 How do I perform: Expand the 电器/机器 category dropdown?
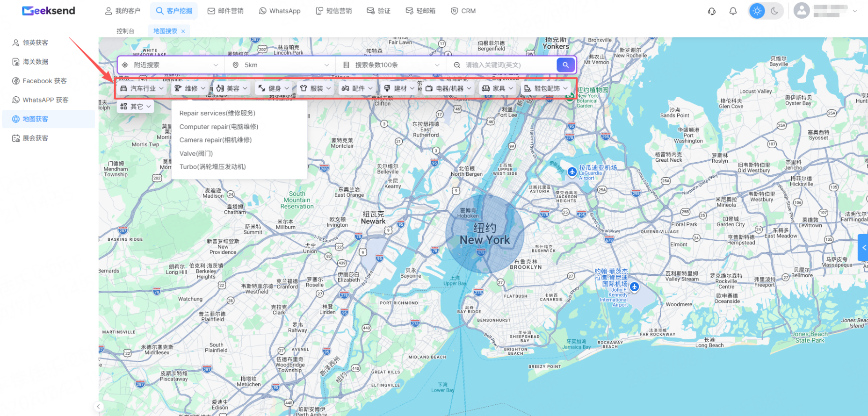(448, 88)
